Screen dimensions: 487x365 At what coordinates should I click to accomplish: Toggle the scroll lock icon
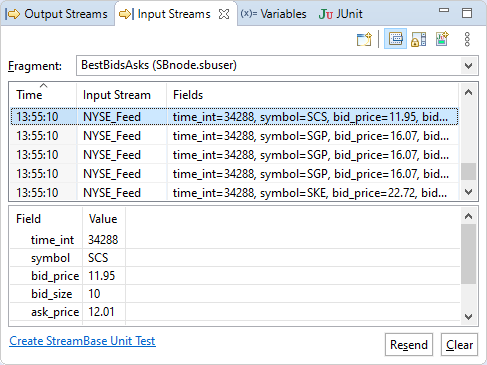coord(418,39)
